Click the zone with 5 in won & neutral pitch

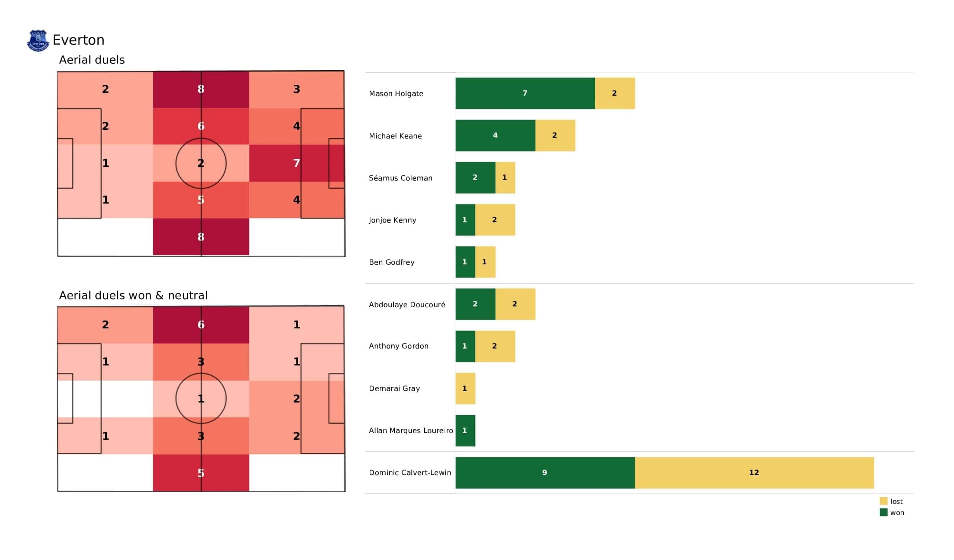tap(201, 473)
